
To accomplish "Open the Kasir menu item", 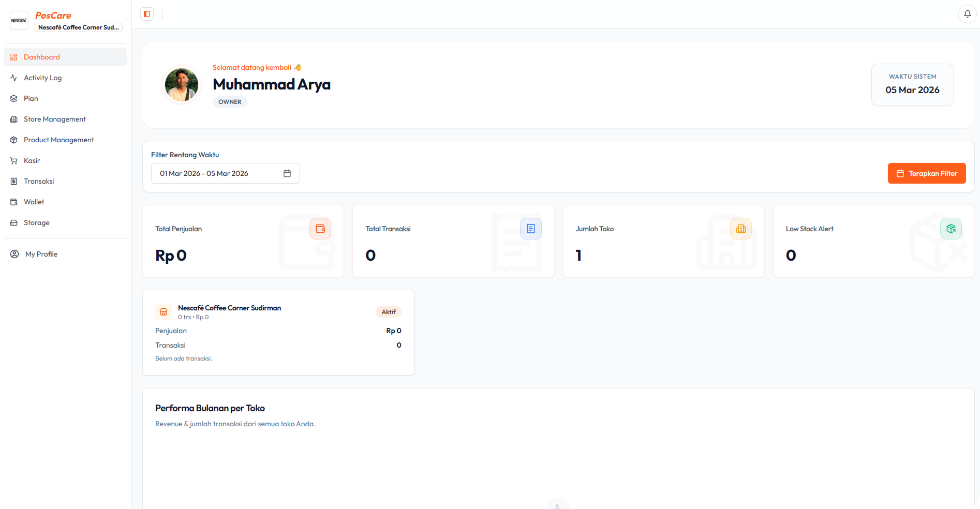I will [x=32, y=160].
